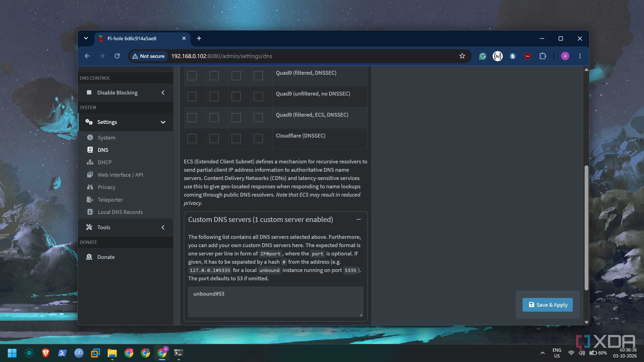
Task: Open a new browser tab
Action: click(199, 38)
